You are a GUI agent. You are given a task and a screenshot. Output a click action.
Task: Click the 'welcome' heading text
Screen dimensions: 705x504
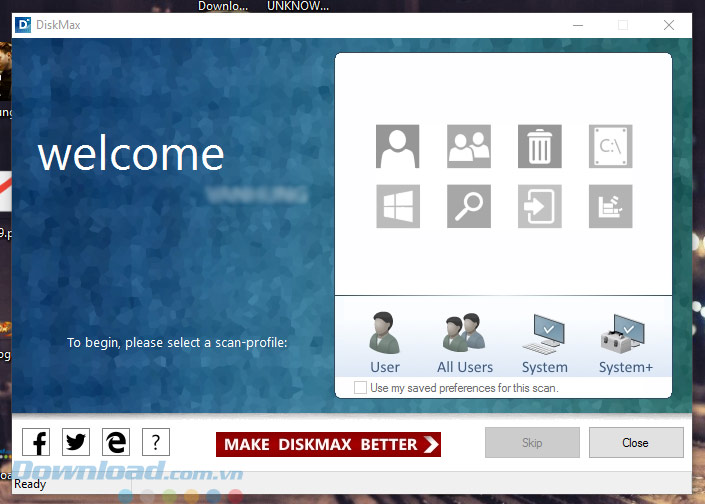(x=131, y=154)
